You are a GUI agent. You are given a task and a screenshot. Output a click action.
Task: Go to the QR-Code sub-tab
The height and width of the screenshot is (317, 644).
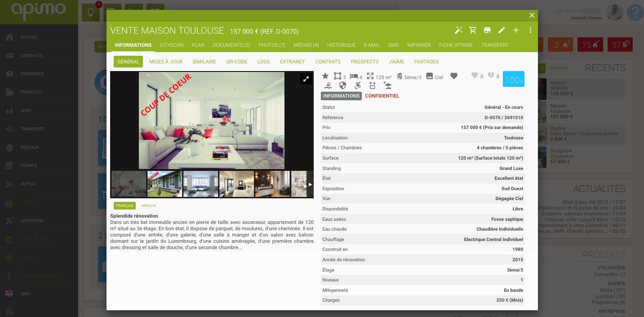[x=236, y=62]
